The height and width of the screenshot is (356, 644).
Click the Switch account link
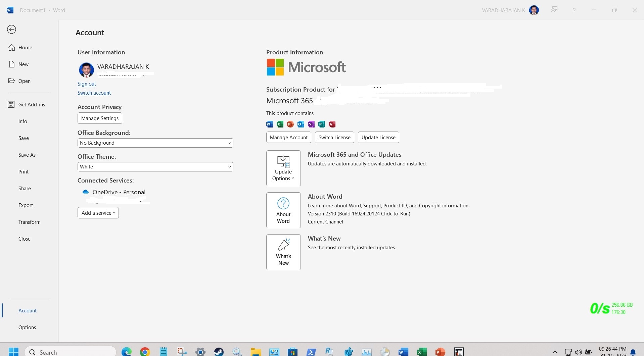[x=94, y=93]
